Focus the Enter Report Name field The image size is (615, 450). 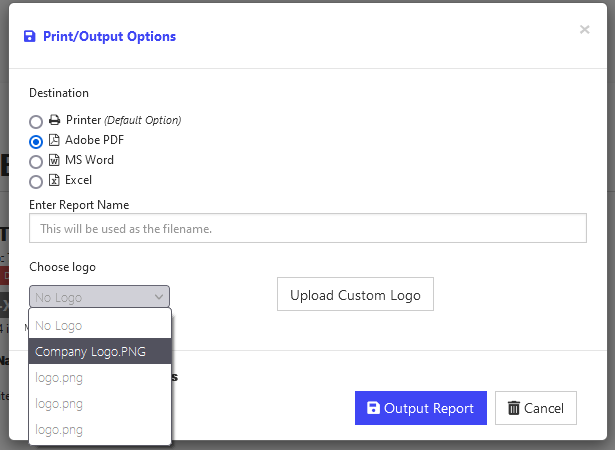[x=307, y=229]
